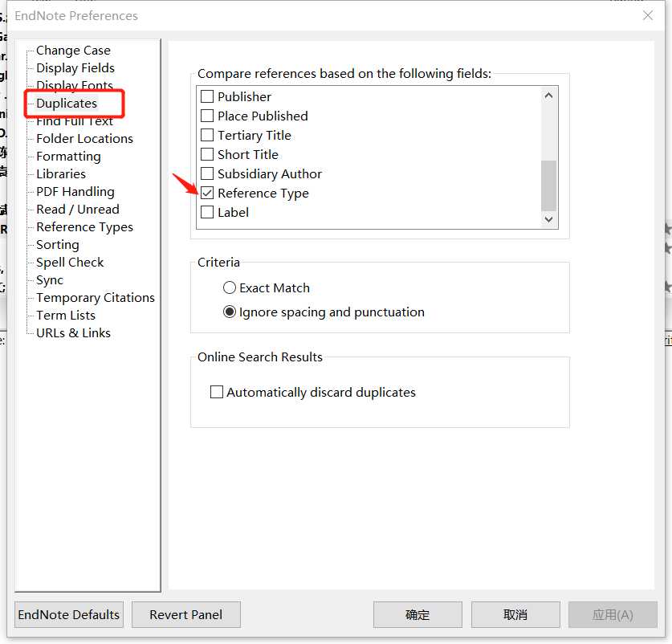Close the EndNote Preferences dialog
The image size is (672, 644).
[648, 16]
